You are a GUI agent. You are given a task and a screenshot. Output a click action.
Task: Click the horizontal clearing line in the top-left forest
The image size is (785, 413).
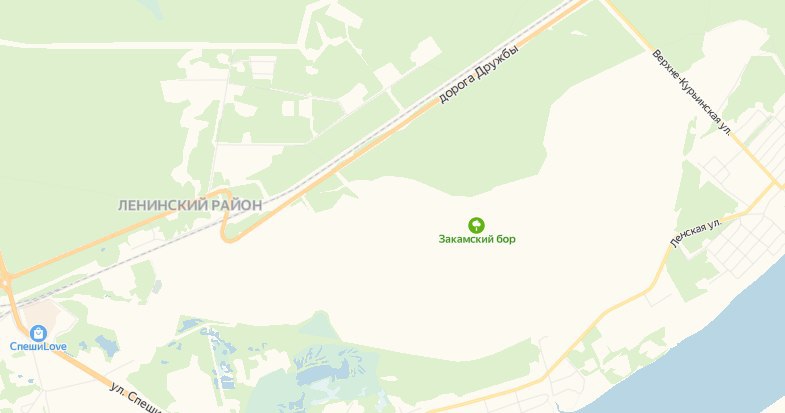(150, 46)
